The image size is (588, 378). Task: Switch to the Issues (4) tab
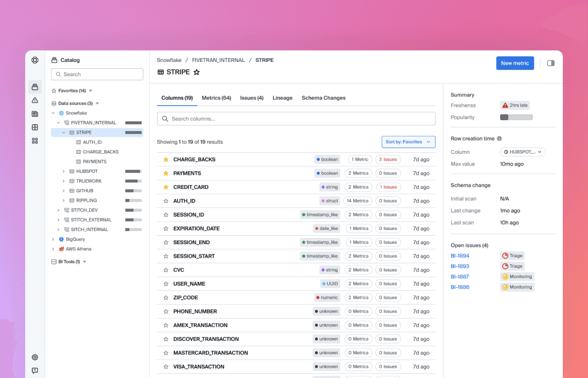pyautogui.click(x=251, y=98)
